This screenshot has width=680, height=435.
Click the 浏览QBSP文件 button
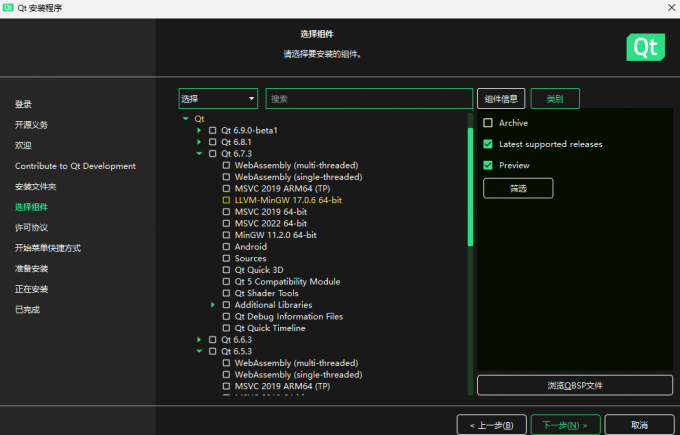tap(574, 385)
